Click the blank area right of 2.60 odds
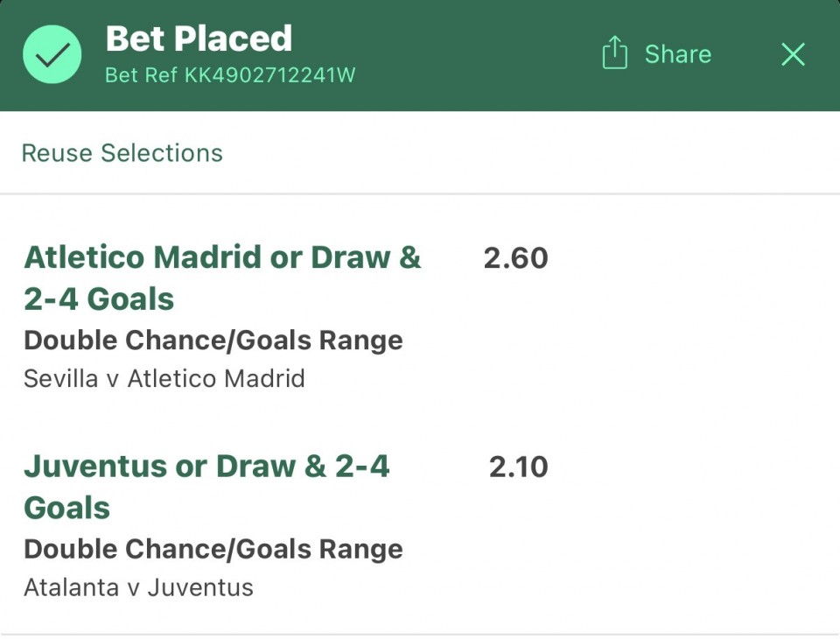 (691, 258)
